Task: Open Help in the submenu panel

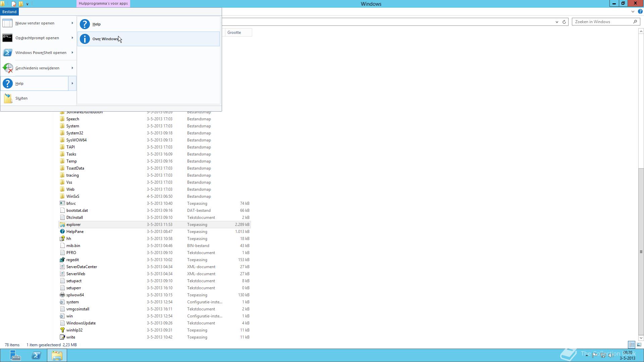Action: point(149,24)
